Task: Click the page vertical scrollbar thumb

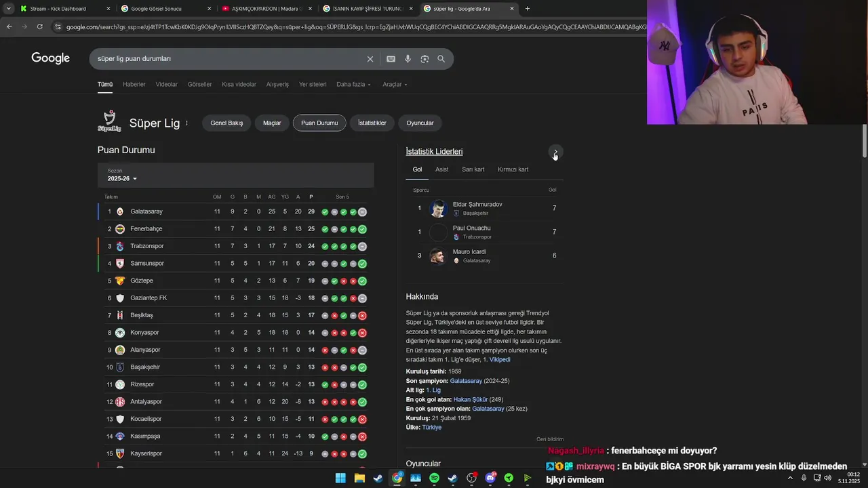Action: (x=865, y=142)
